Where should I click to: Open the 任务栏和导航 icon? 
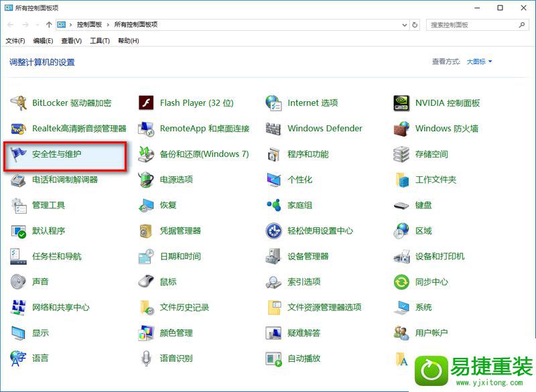point(18,257)
